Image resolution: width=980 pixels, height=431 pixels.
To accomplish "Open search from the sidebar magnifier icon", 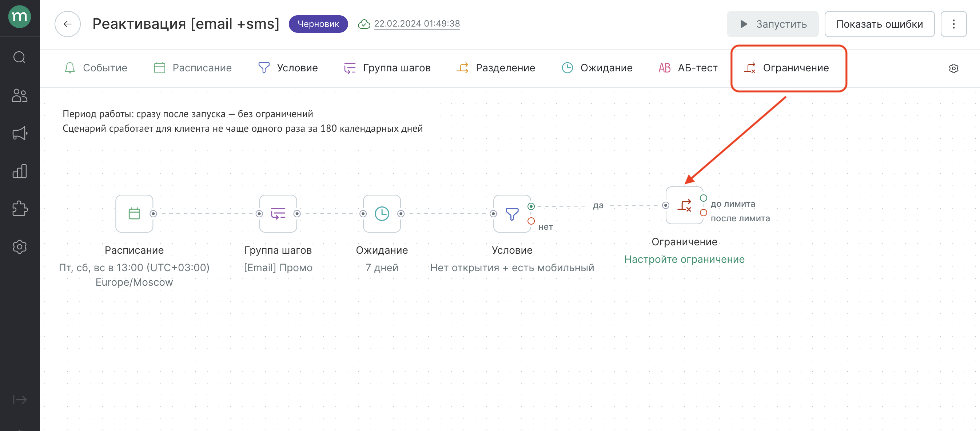I will [19, 58].
